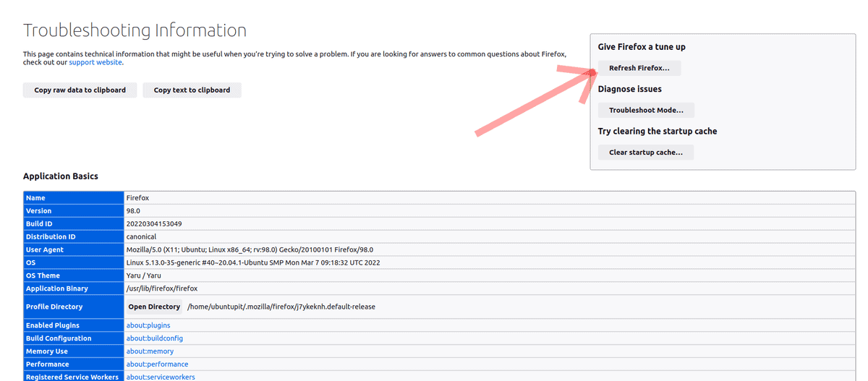The width and height of the screenshot is (868, 381).
Task: Click the version number 98.0
Action: click(133, 210)
